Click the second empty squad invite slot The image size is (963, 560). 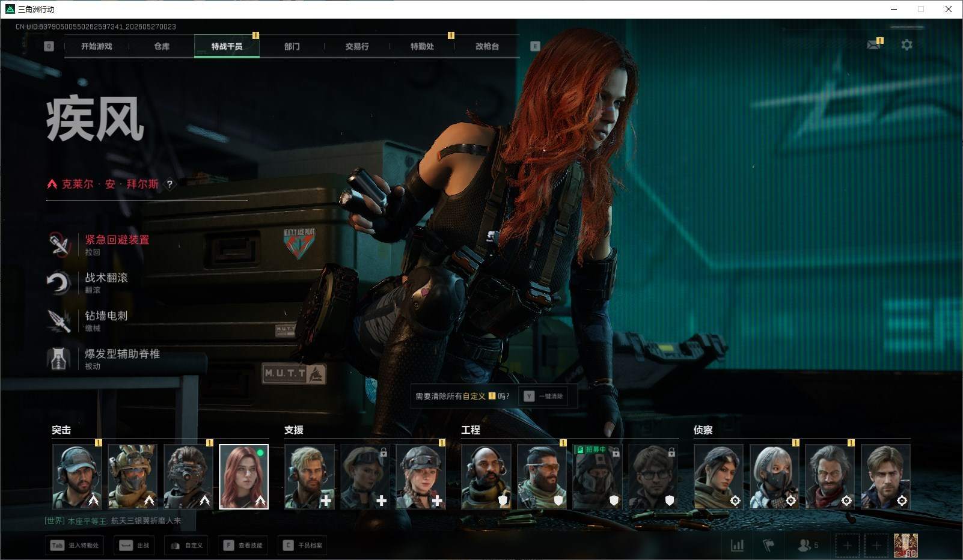876,545
